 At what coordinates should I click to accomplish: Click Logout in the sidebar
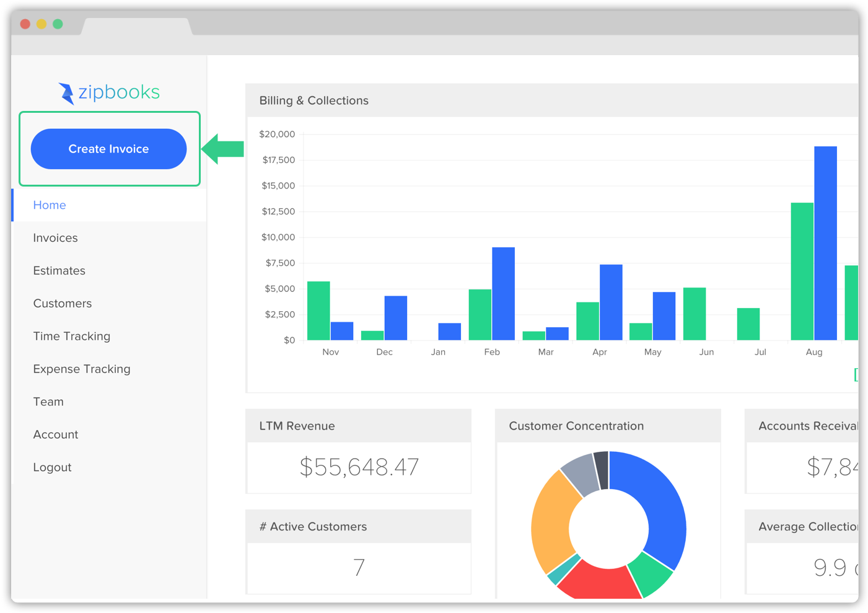(x=52, y=467)
